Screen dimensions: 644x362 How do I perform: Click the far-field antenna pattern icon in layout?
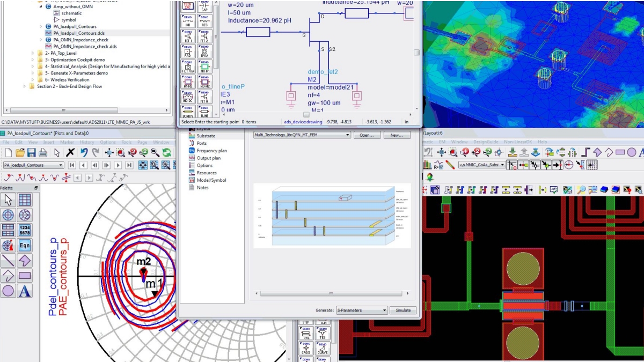point(429,177)
